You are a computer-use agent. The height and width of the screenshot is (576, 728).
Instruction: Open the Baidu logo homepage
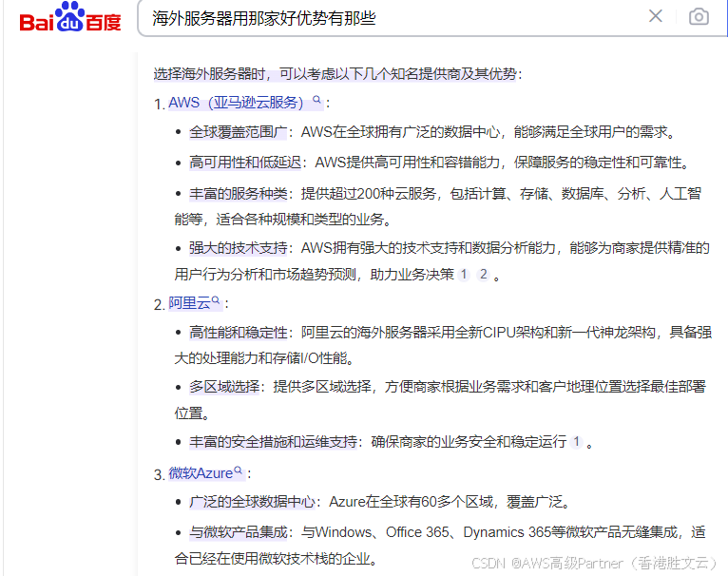(70, 19)
